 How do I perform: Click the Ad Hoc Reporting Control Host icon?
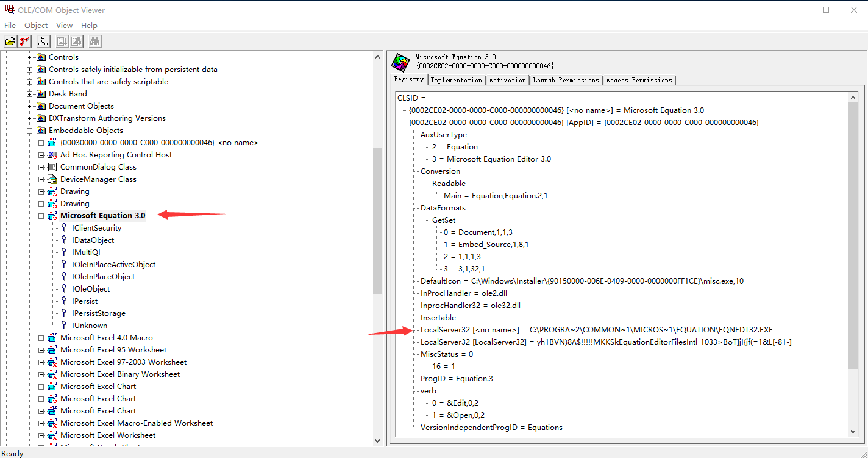tap(52, 155)
